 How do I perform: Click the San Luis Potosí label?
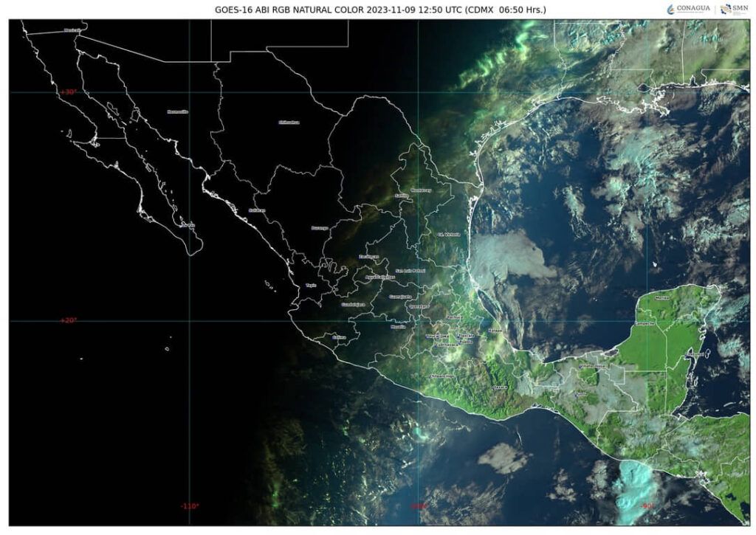click(408, 271)
